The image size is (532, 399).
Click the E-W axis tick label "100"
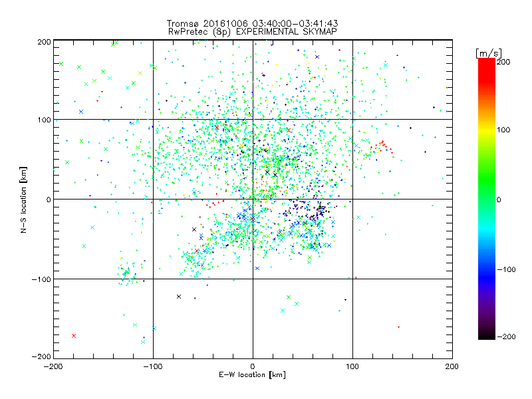pos(352,366)
